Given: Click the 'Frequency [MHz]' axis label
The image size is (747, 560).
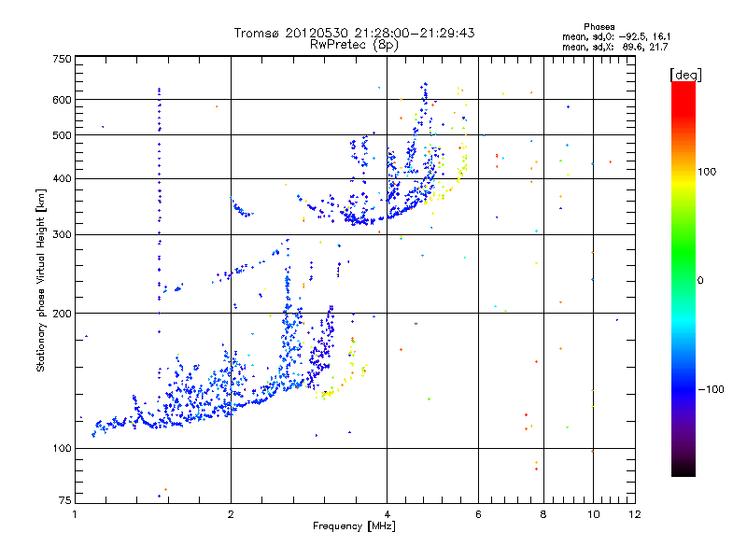Looking at the screenshot, I should point(354,526).
